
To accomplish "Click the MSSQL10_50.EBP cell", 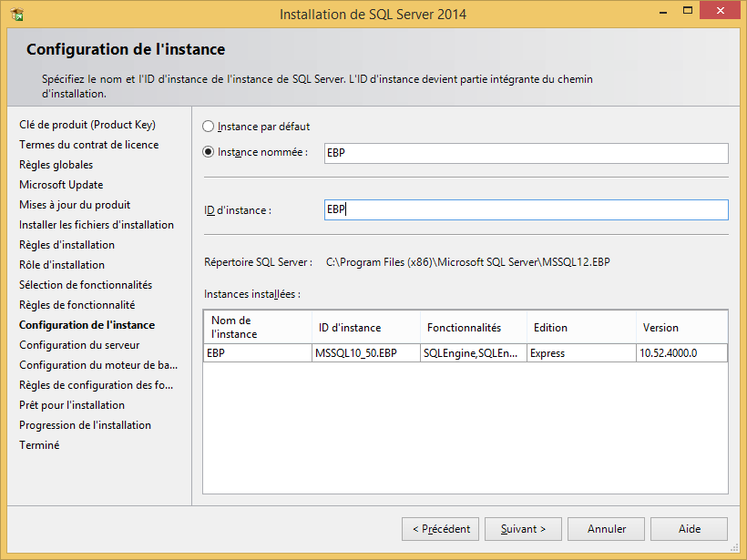I will 366,353.
